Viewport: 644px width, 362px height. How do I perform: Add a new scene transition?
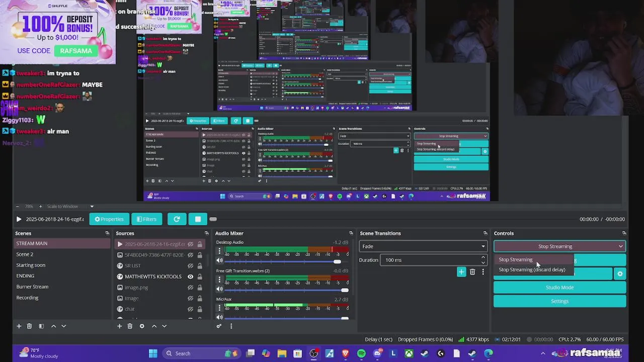[x=461, y=272]
